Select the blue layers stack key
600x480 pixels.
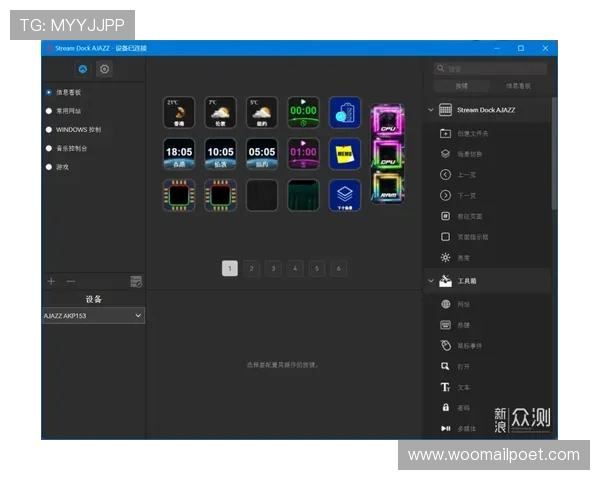pos(345,195)
